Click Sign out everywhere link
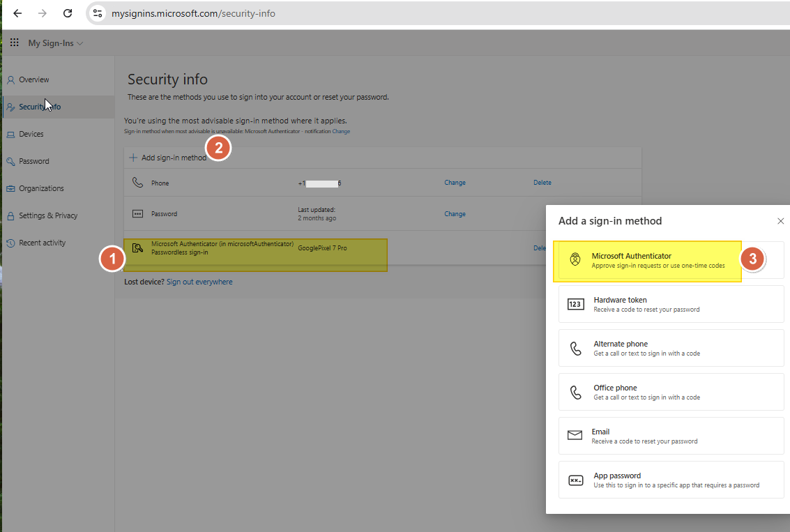The height and width of the screenshot is (532, 790). point(199,282)
